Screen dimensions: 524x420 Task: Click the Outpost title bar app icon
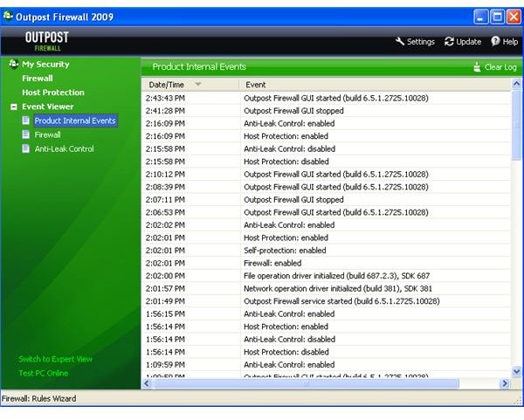pos(8,16)
